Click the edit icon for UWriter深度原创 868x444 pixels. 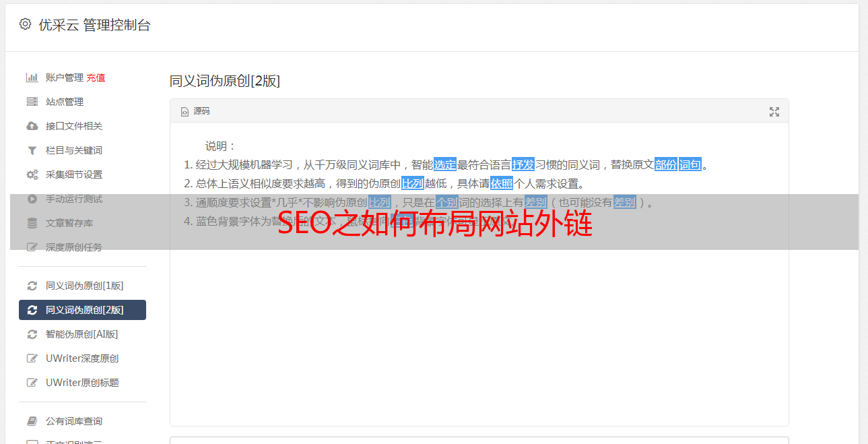click(x=32, y=358)
